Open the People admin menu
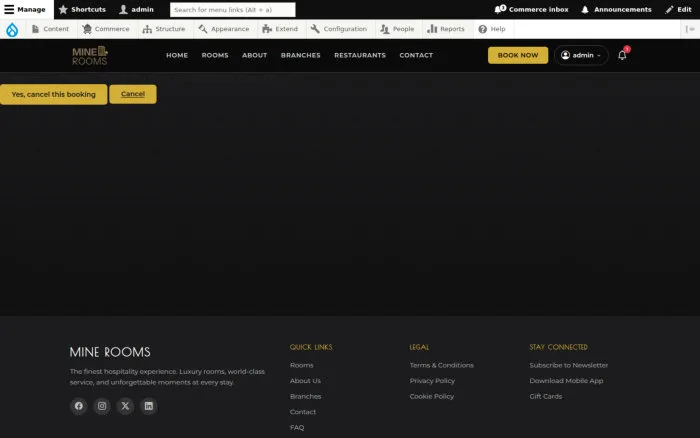 [397, 29]
